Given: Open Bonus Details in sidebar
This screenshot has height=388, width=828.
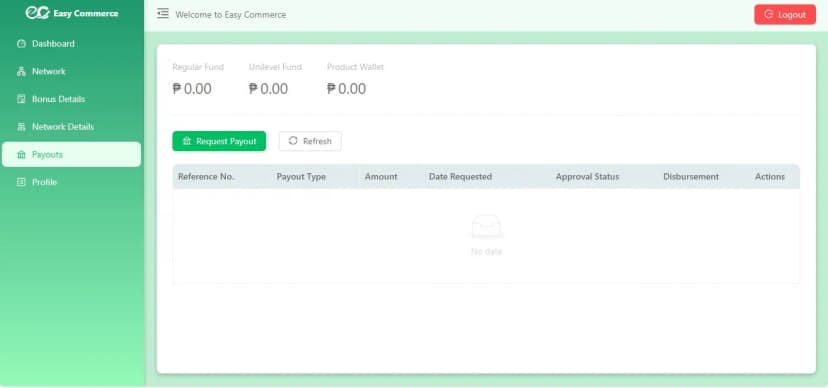Looking at the screenshot, I should click(71, 99).
